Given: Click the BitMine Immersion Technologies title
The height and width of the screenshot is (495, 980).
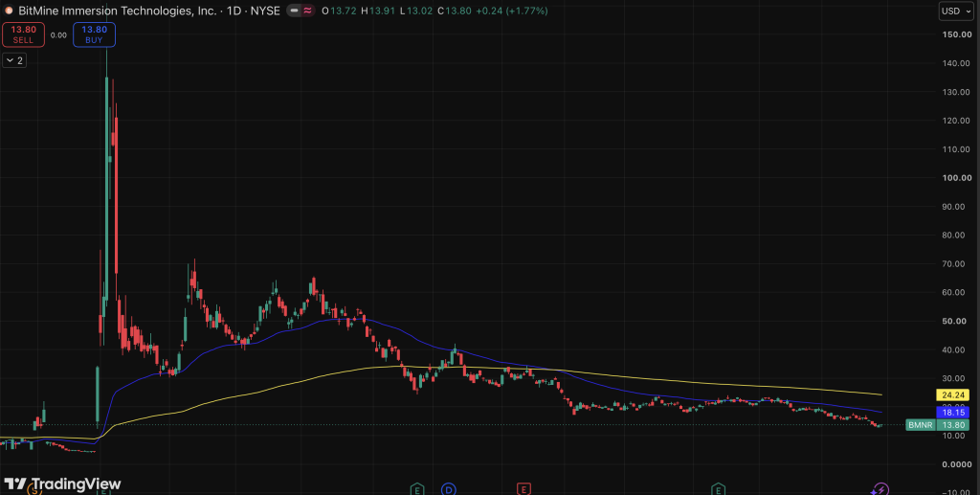Looking at the screenshot, I should click(118, 11).
